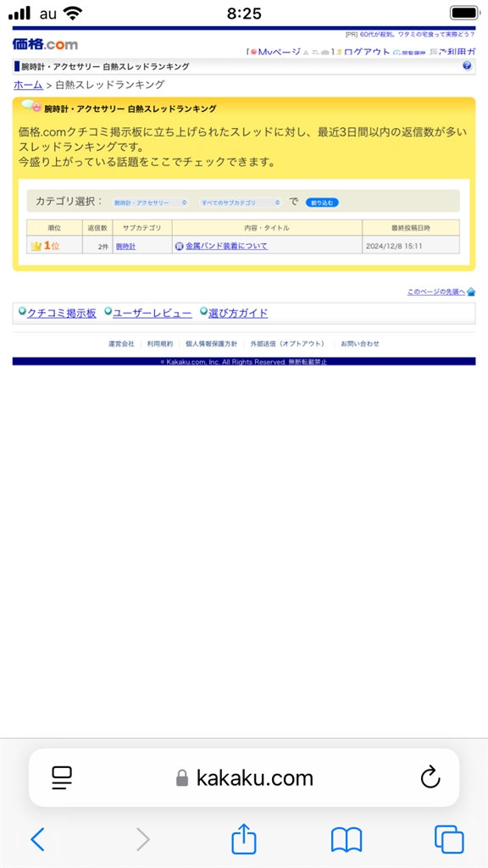Open the クチコミ掲示板 tab link
Image resolution: width=488 pixels, height=868 pixels.
pos(61,314)
